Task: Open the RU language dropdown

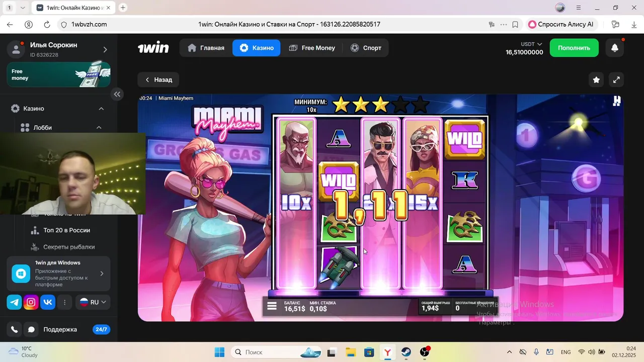Action: click(x=93, y=302)
